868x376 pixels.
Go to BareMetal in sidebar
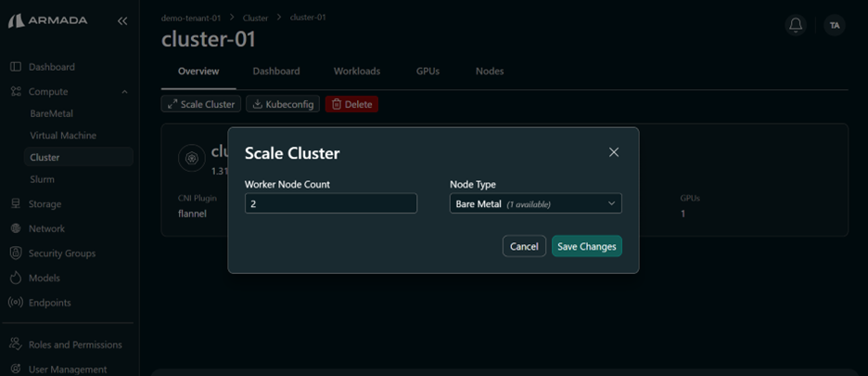(52, 113)
